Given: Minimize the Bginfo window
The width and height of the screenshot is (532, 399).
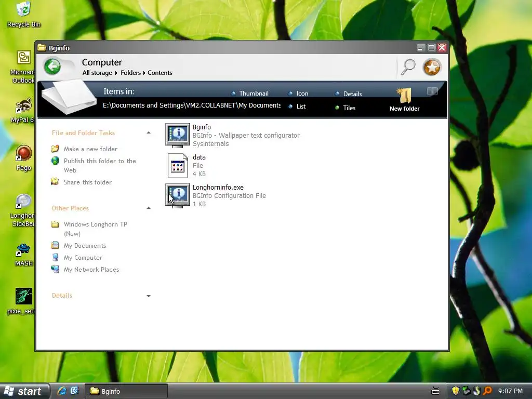Looking at the screenshot, I should [x=421, y=47].
